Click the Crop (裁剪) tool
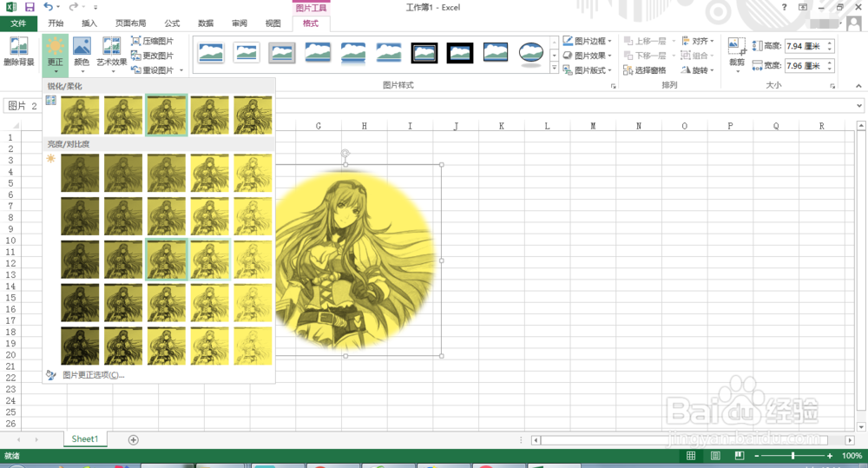The image size is (868, 468). coord(737,53)
